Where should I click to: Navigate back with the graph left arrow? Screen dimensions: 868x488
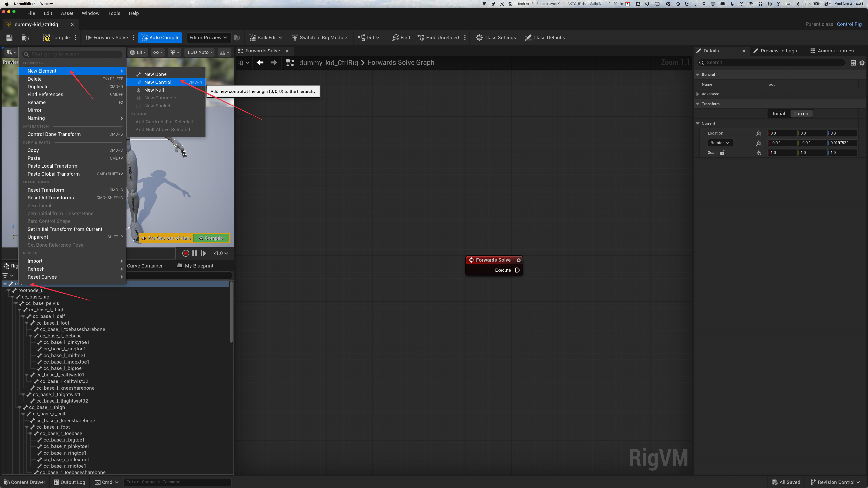(260, 63)
